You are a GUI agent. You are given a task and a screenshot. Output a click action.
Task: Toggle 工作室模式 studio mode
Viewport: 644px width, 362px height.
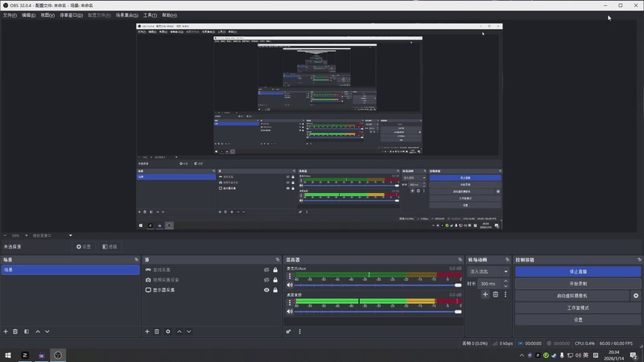(x=578, y=308)
